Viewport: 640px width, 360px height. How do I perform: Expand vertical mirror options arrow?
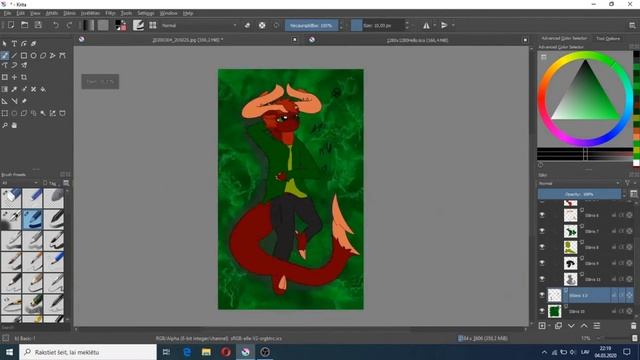coord(453,25)
